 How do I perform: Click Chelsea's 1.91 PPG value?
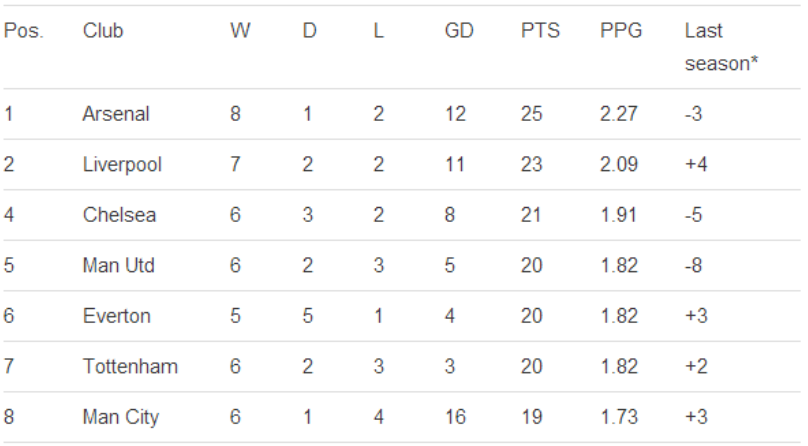[619, 215]
